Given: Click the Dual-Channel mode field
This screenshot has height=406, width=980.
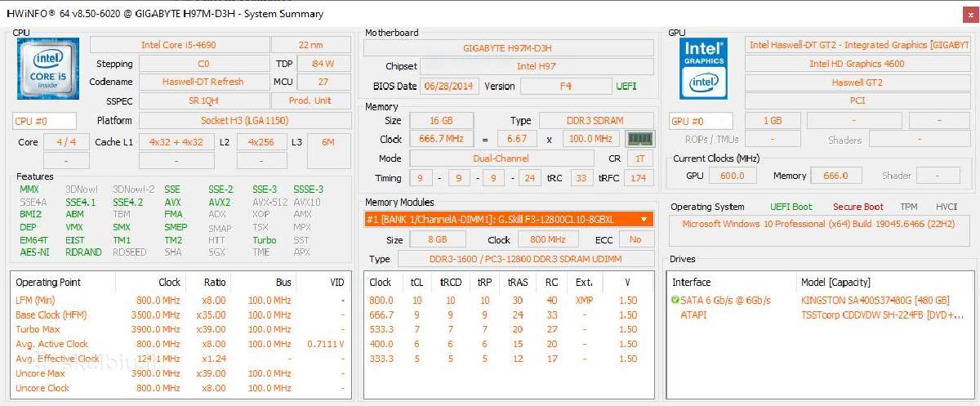Looking at the screenshot, I should pos(501,158).
